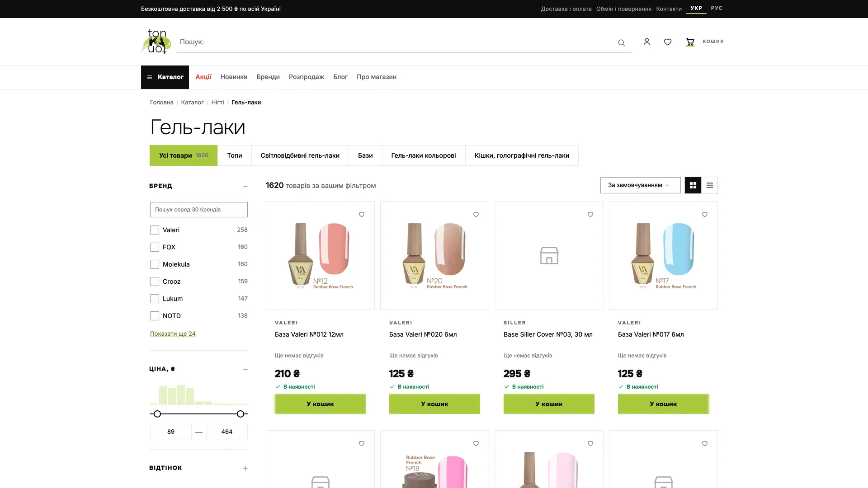Go to Нігті breadcrumb
This screenshot has height=488, width=868.
click(217, 103)
